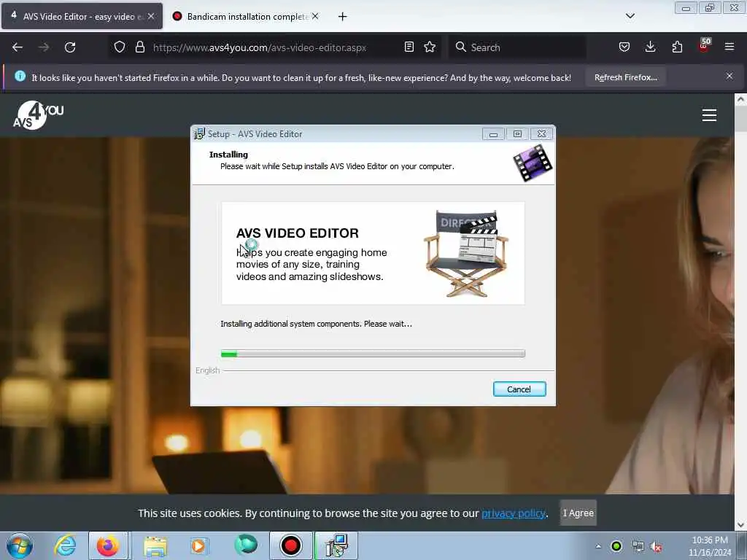The image size is (747, 560).
Task: Open the teal globe taskbar app
Action: [x=246, y=545]
